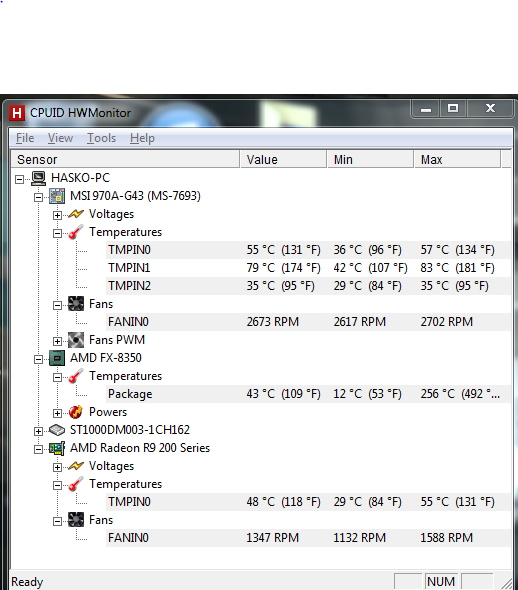The image size is (518, 590).
Task: Collapse the AMD FX-8350 node
Action: [38, 359]
